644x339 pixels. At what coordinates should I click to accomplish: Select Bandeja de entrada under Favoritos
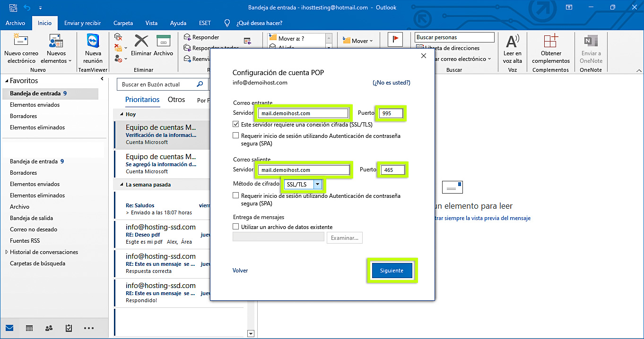50,93
